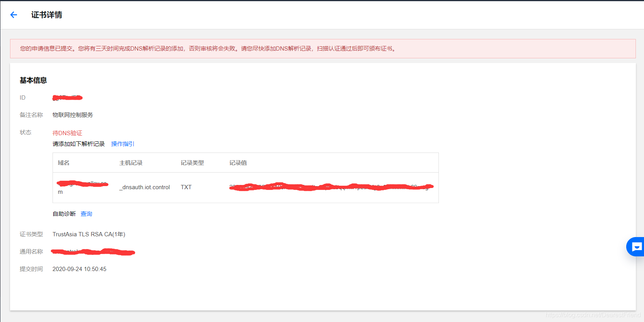Click the red DNS warning notice text
The image size is (644, 322).
point(209,49)
